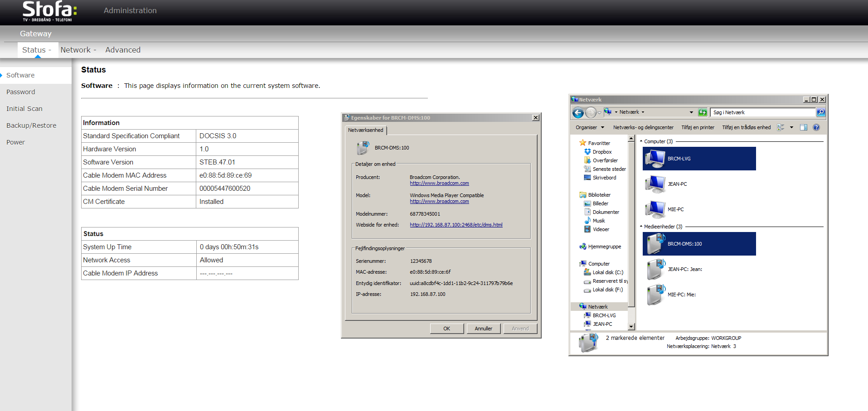
Task: Select BRCM-LVG under Netværk in the tree
Action: click(x=600, y=315)
